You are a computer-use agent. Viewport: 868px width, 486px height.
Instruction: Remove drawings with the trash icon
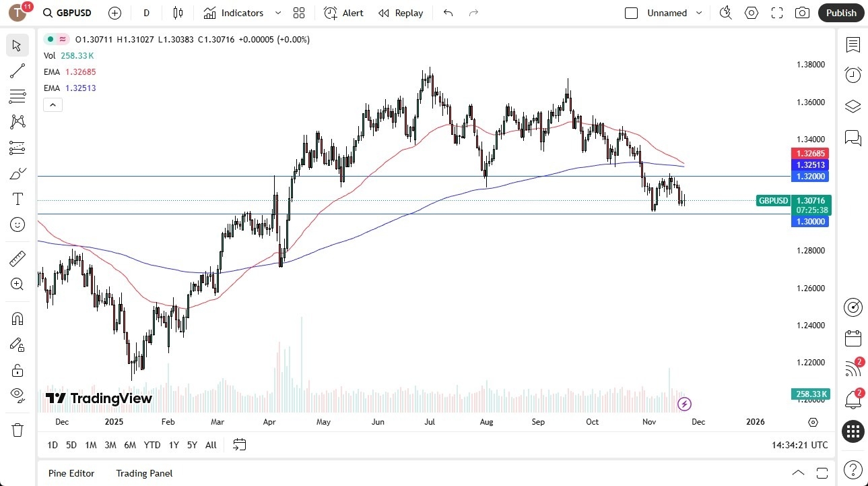pyautogui.click(x=18, y=429)
